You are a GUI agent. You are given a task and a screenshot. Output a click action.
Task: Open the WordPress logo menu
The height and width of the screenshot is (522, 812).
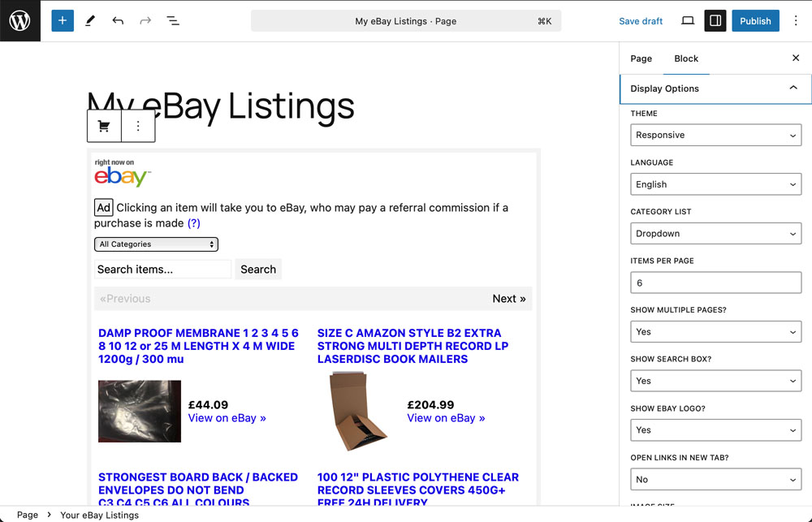pyautogui.click(x=20, y=21)
